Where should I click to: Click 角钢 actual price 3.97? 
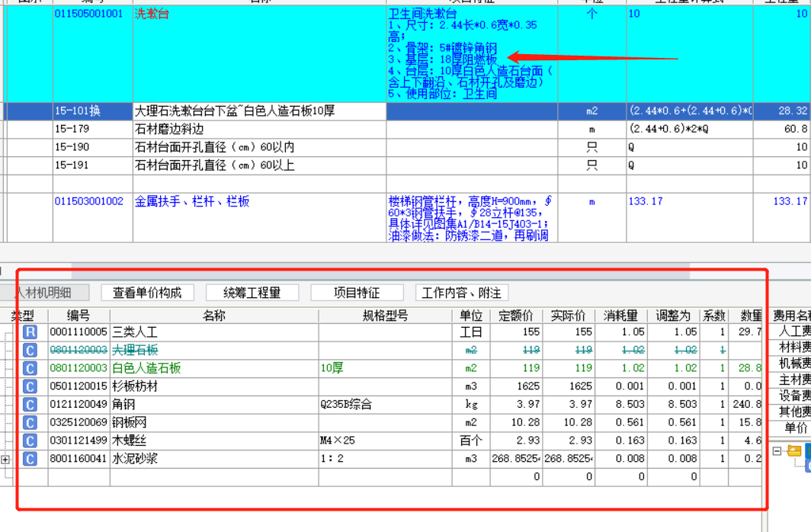pyautogui.click(x=568, y=404)
